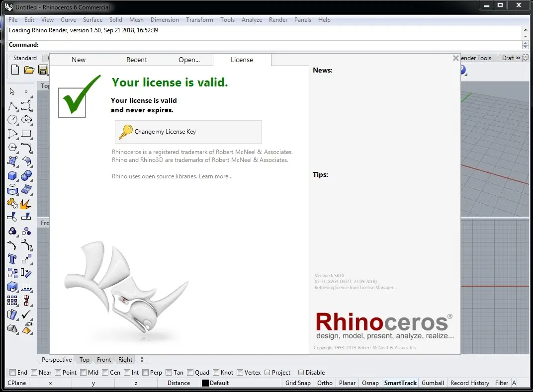Click the Join puzzle-piece icon
This screenshot has width=533, height=392.
pos(12,204)
